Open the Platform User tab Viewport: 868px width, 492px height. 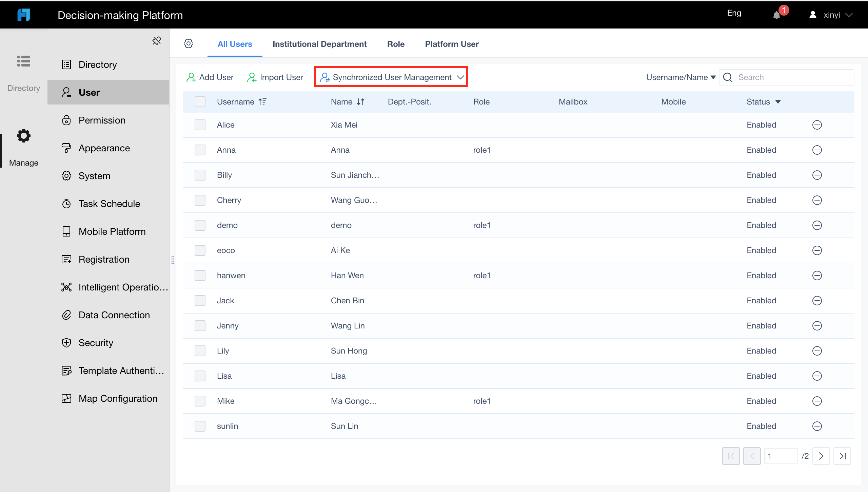click(x=451, y=44)
